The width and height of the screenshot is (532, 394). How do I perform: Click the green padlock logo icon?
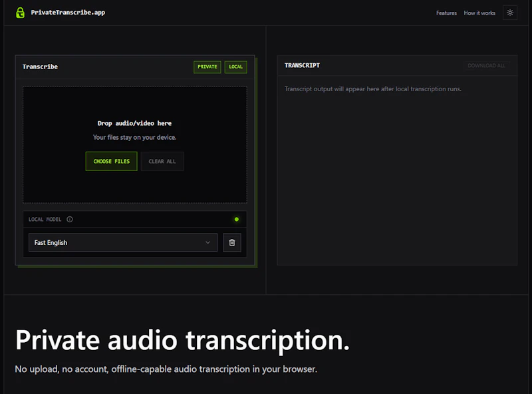click(x=21, y=13)
